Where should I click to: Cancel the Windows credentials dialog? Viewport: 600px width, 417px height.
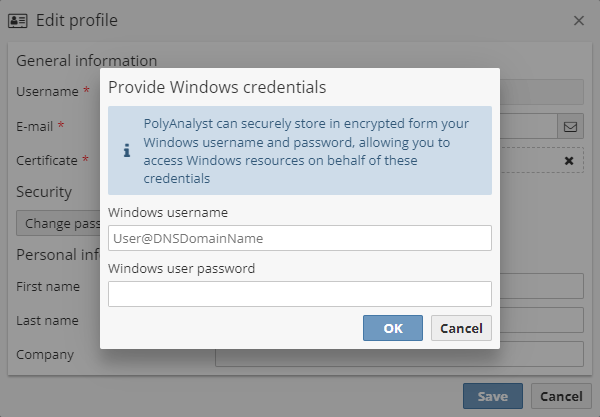[x=461, y=328]
